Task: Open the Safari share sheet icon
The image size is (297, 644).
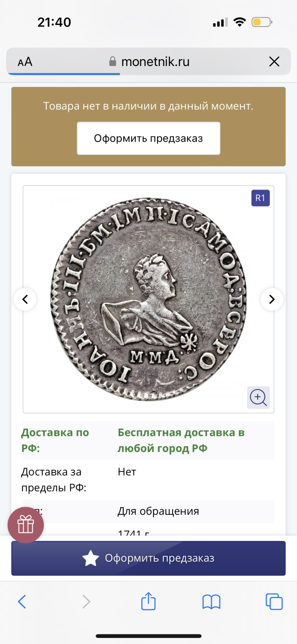Action: [x=148, y=601]
